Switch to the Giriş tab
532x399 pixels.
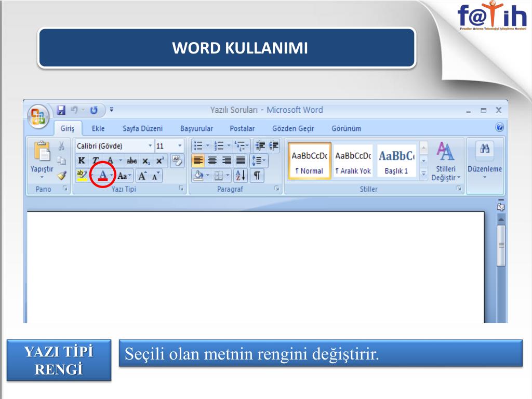coord(67,129)
